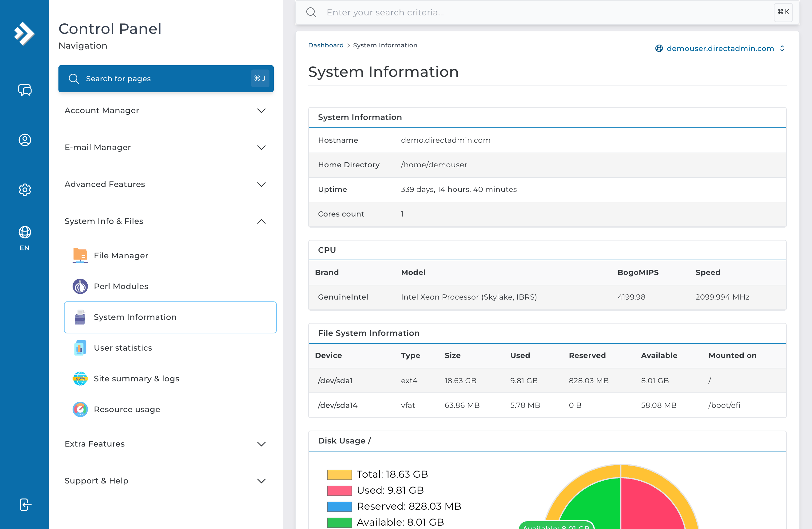
Task: Click the BogoMIPS column header
Action: [x=638, y=272]
